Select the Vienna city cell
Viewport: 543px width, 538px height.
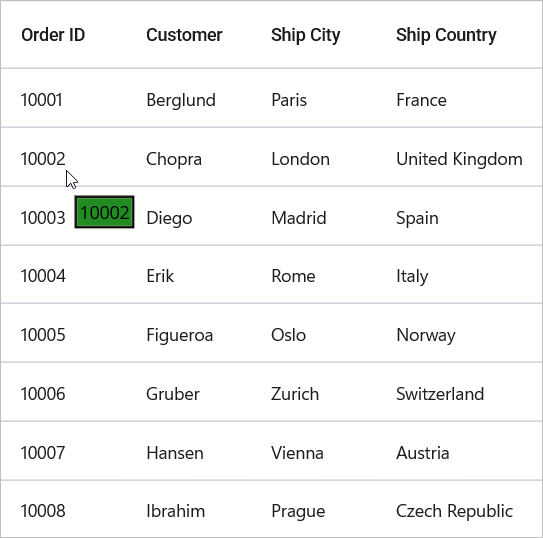click(x=297, y=453)
